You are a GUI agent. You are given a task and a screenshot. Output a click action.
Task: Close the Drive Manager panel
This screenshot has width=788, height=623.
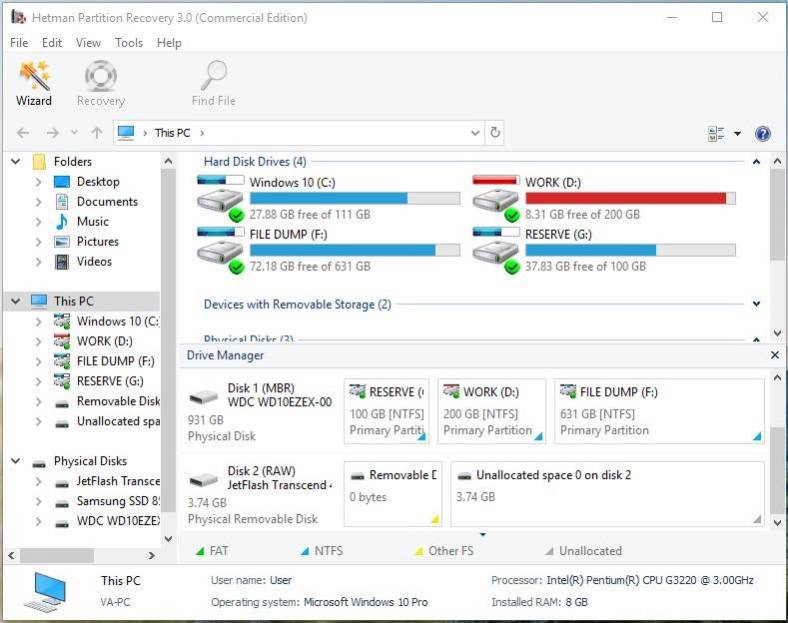[775, 355]
